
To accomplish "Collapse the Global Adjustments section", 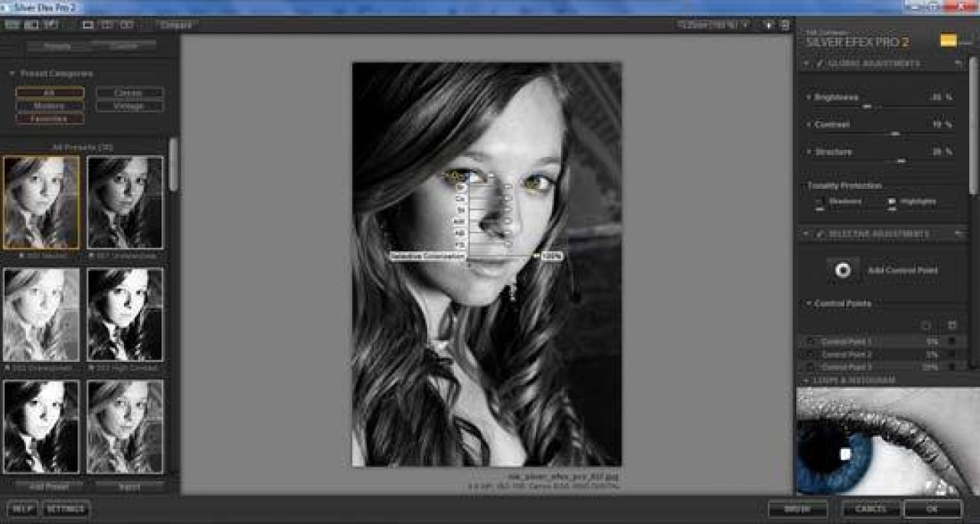I will 805,64.
